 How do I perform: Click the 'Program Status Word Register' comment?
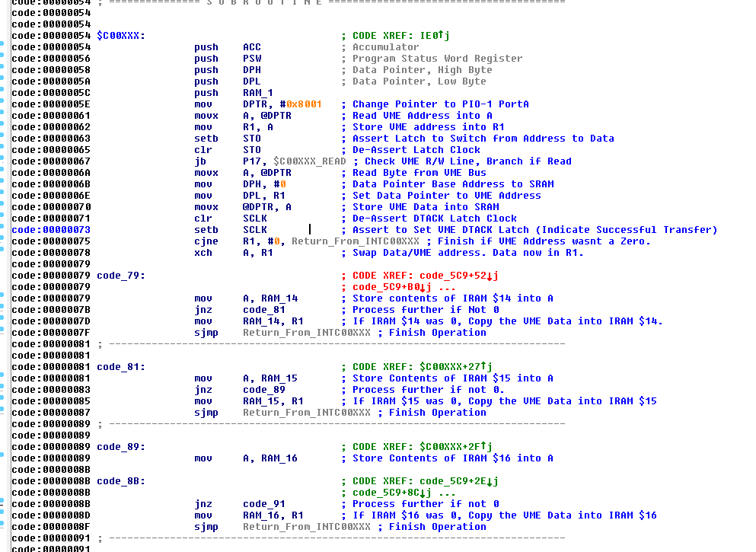(x=438, y=59)
